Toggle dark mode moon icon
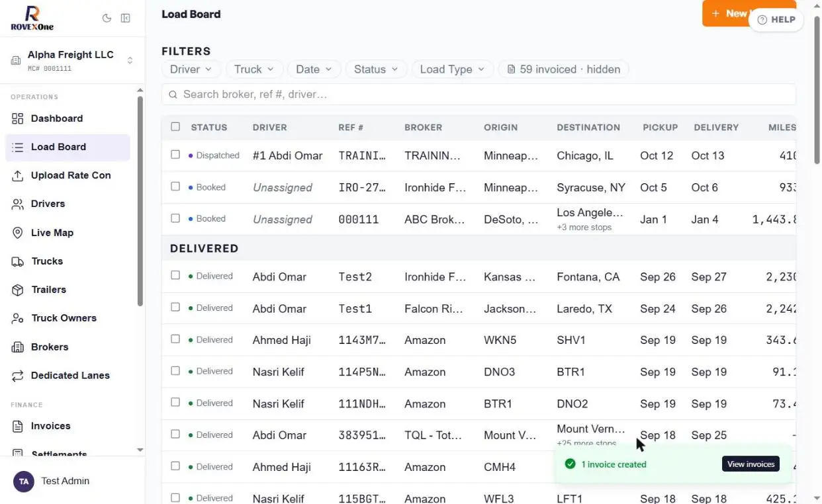This screenshot has height=504, width=822. point(107,19)
